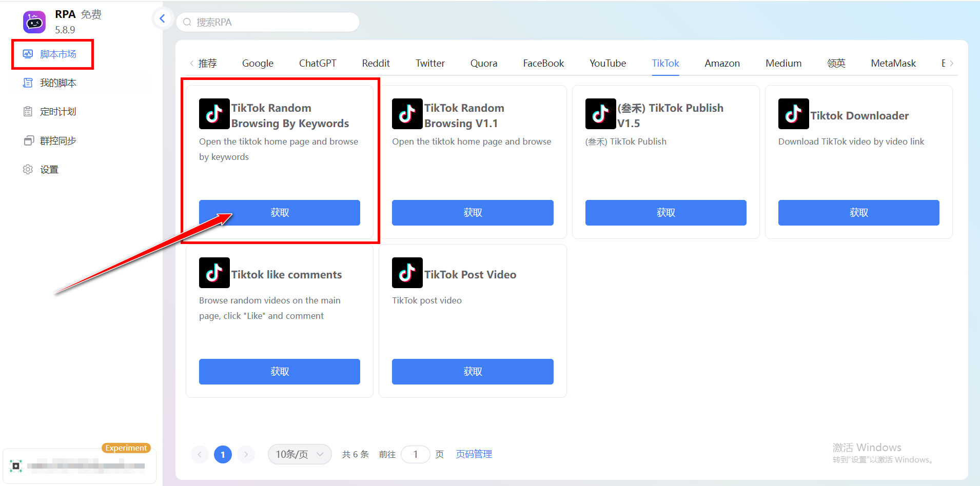This screenshot has width=980, height=486.
Task: Get the TikTok Publish V1.5 script
Action: pyautogui.click(x=666, y=213)
